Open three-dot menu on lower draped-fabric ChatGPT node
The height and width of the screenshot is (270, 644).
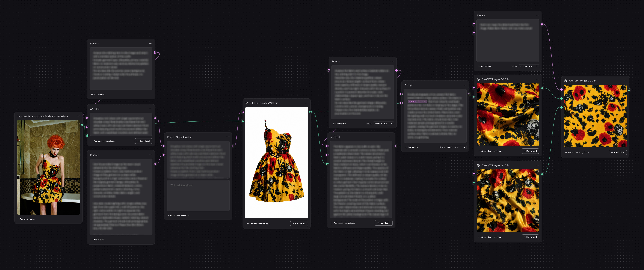tap(537, 165)
